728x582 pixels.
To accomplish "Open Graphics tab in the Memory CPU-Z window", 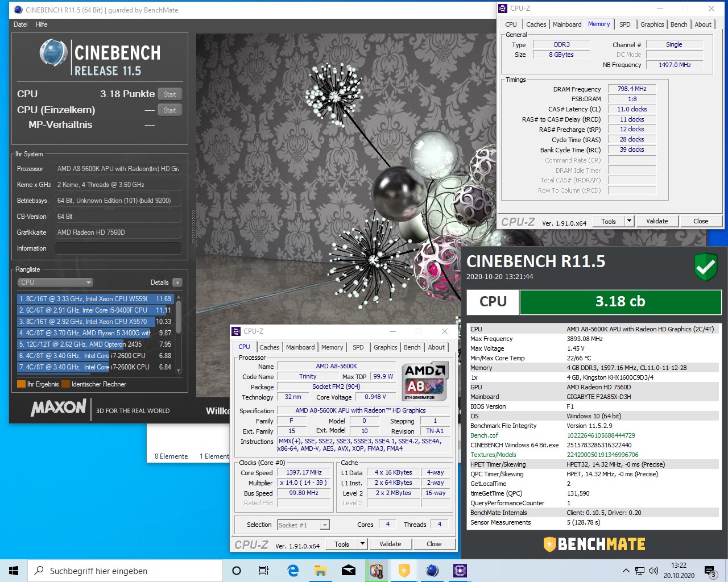I will pyautogui.click(x=652, y=24).
